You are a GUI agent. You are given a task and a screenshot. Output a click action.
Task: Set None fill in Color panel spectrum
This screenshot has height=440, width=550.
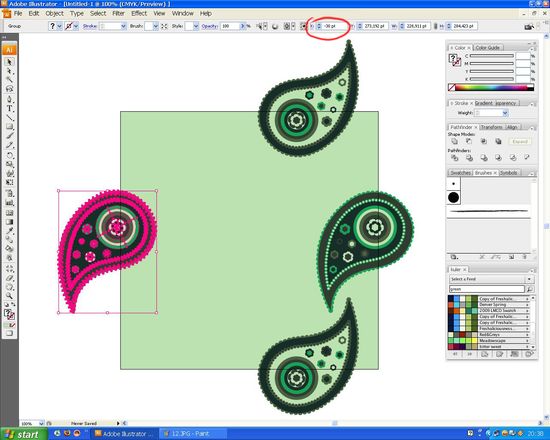[452, 87]
